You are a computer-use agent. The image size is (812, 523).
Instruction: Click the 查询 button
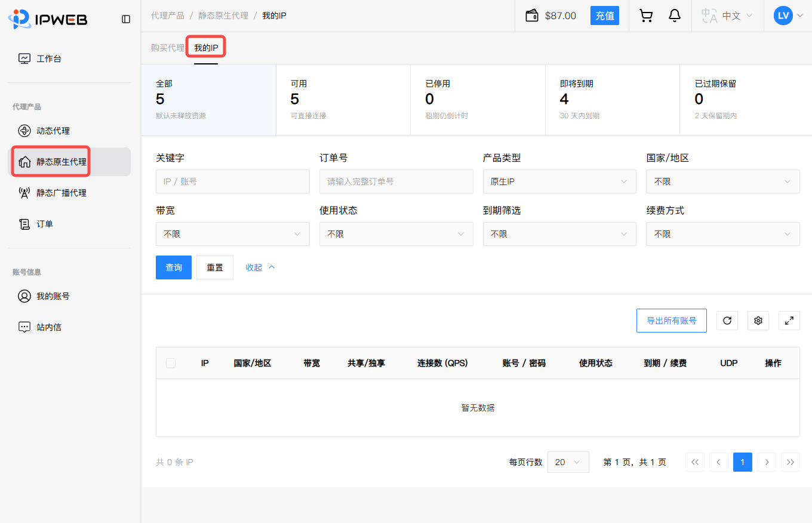[x=174, y=267]
